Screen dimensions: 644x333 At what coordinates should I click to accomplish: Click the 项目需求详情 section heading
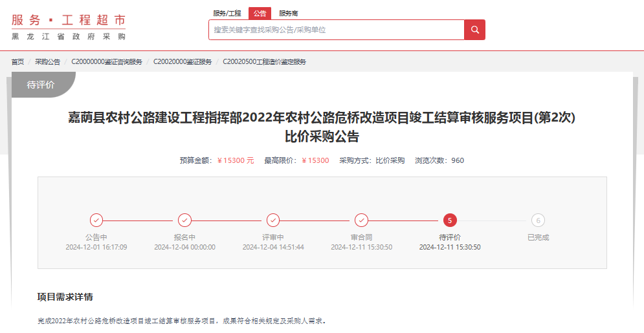click(65, 297)
